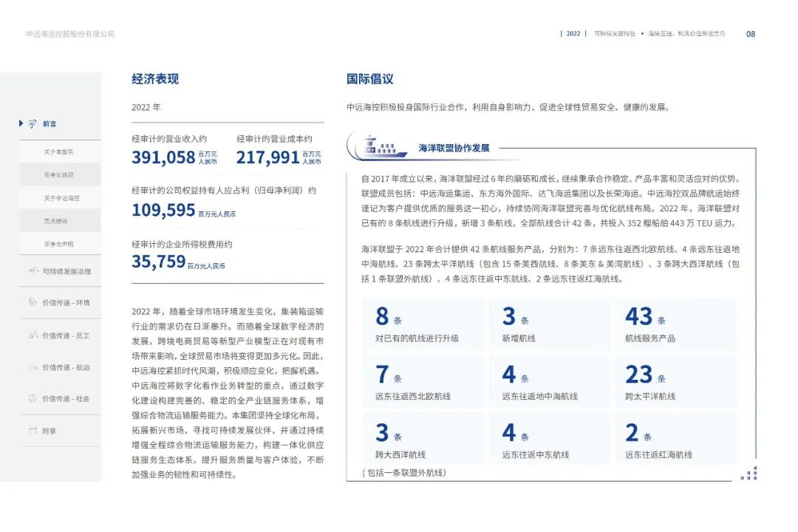This screenshot has height=532, width=798.
Task: Click the sentence 中远海控积极投身国际行业合作
Action: 509,107
